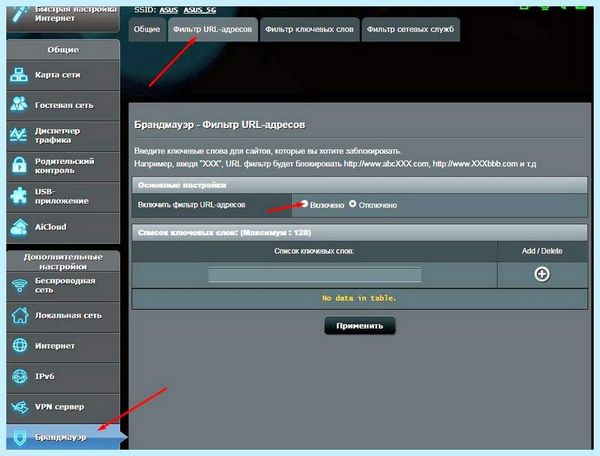Click Основные настройки section header
The image size is (600, 456).
point(360,185)
